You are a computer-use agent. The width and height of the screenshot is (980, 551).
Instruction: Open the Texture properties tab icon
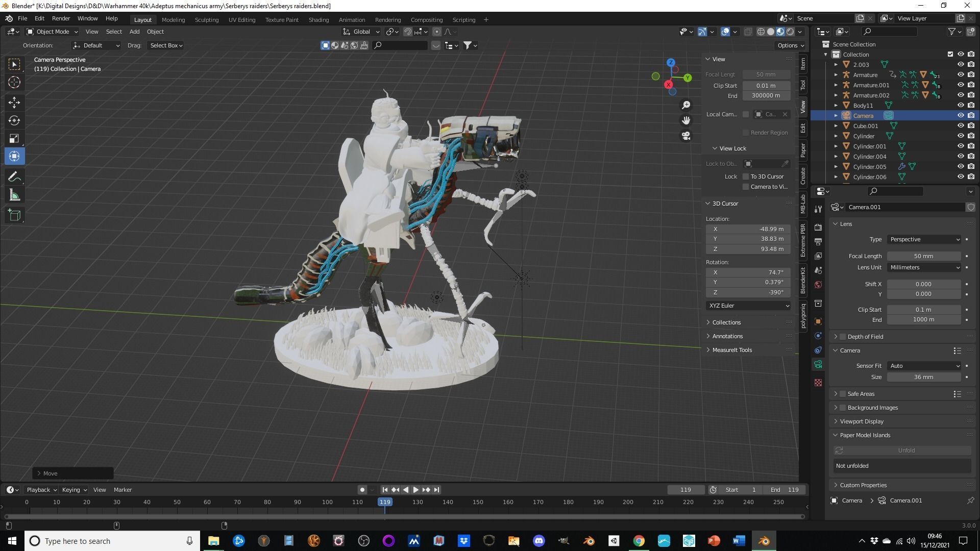click(x=818, y=383)
